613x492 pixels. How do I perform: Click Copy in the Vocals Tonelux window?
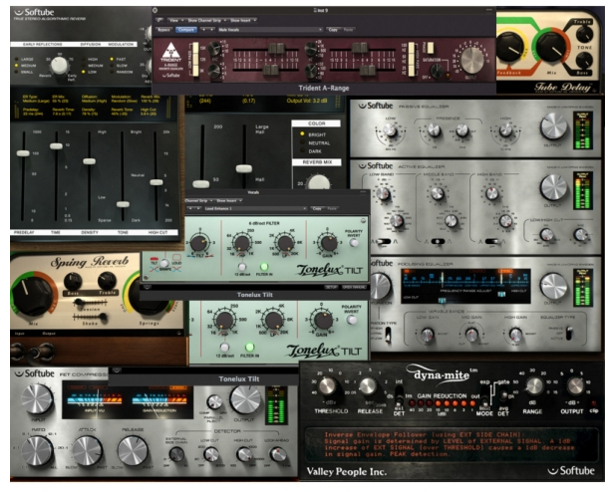pos(317,209)
